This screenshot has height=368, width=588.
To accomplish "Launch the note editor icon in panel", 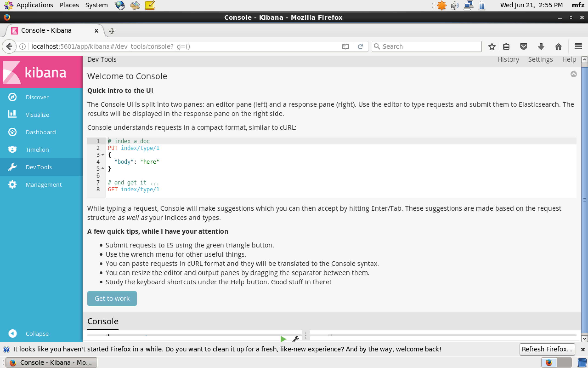I will [x=150, y=5].
